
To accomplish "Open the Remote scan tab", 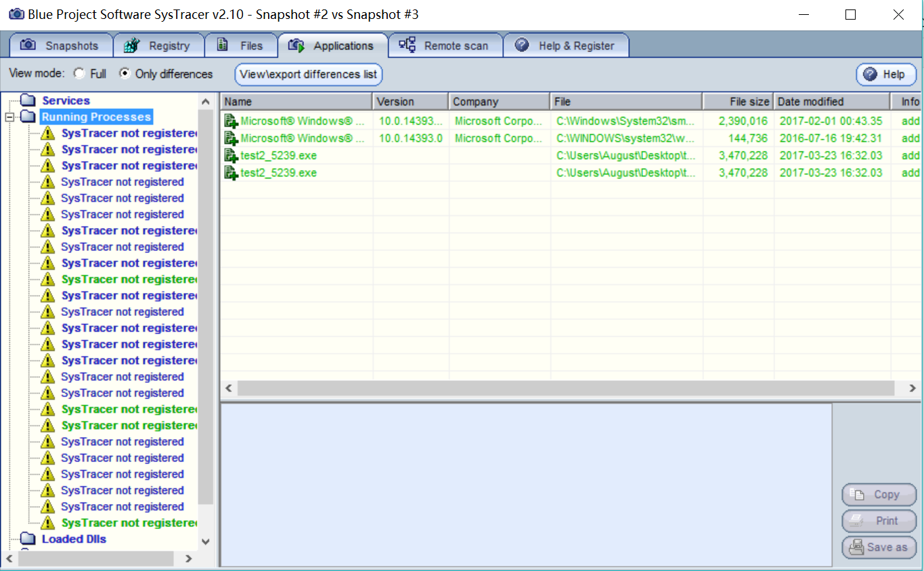I will 445,46.
